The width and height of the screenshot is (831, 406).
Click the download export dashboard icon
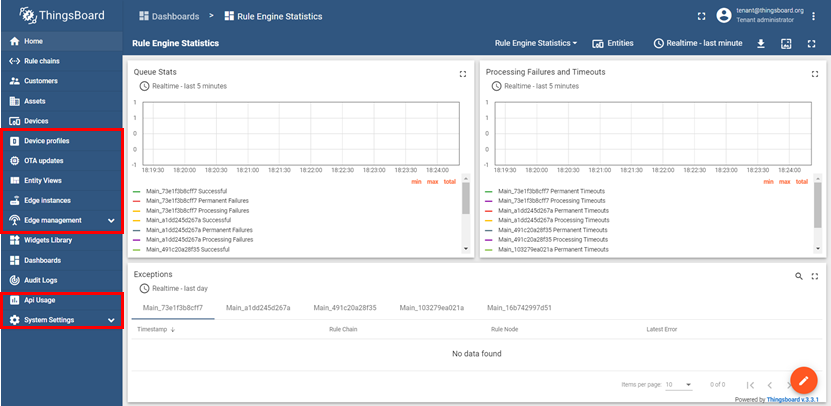click(x=761, y=43)
